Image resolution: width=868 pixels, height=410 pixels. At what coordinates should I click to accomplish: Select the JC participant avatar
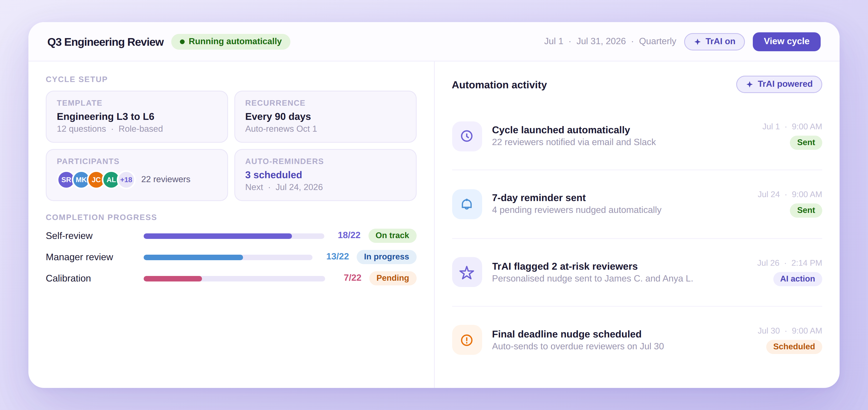click(96, 180)
